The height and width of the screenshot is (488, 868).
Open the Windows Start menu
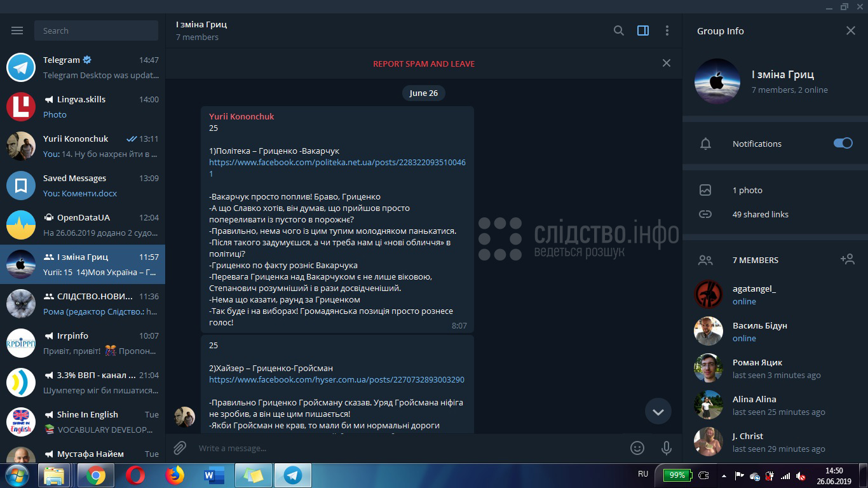pyautogui.click(x=17, y=475)
